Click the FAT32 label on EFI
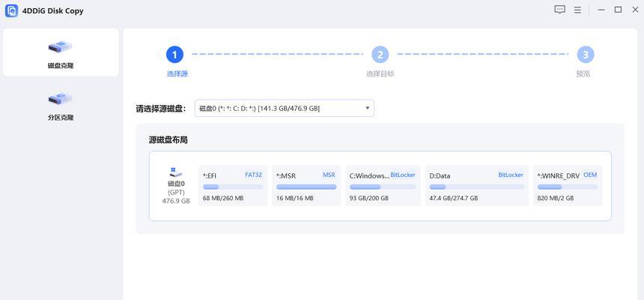 [x=253, y=175]
